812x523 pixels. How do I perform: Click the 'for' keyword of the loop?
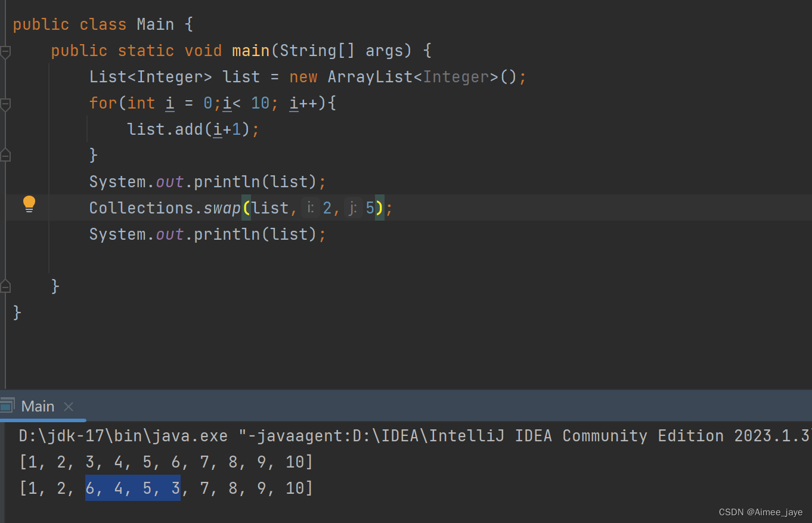click(x=103, y=103)
